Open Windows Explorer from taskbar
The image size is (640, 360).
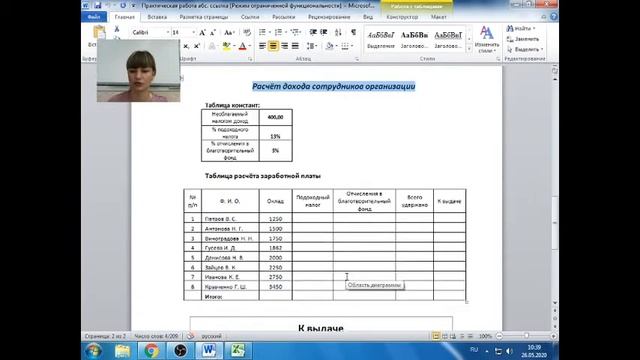[122, 351]
